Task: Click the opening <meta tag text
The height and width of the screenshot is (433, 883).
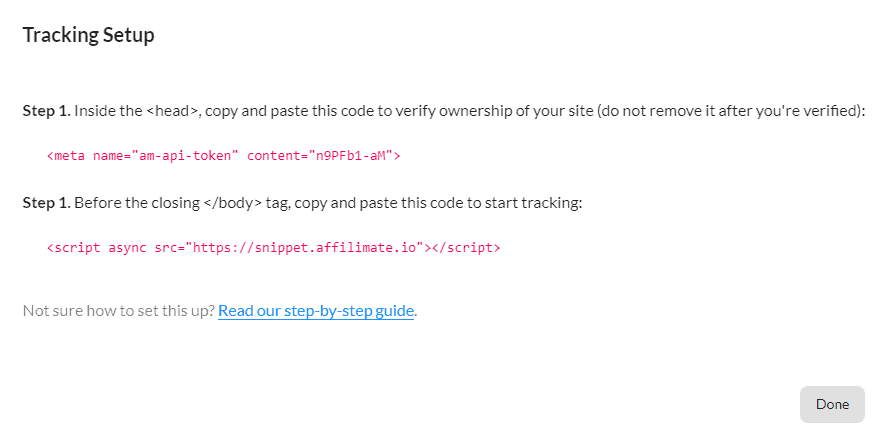Action: coord(66,155)
